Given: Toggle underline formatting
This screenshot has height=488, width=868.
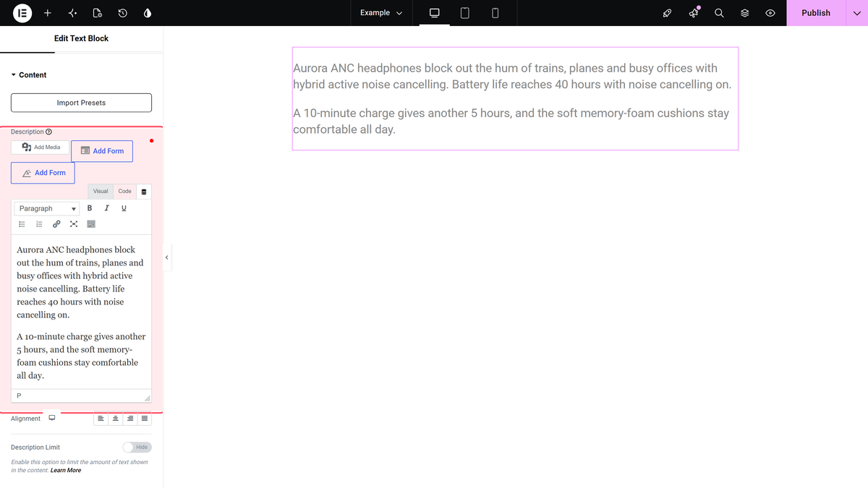Looking at the screenshot, I should 124,208.
